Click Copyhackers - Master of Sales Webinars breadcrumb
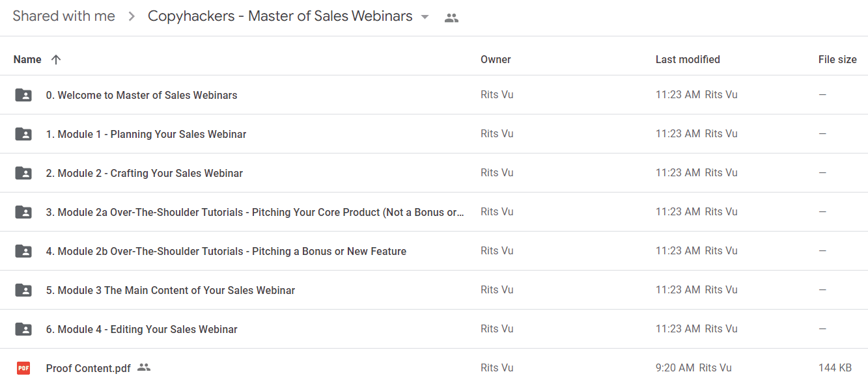 pos(280,16)
